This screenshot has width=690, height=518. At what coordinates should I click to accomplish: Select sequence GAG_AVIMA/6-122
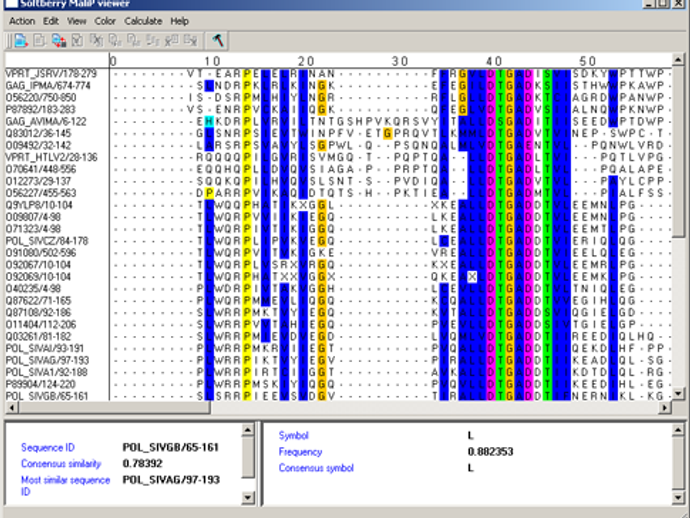pyautogui.click(x=46, y=121)
